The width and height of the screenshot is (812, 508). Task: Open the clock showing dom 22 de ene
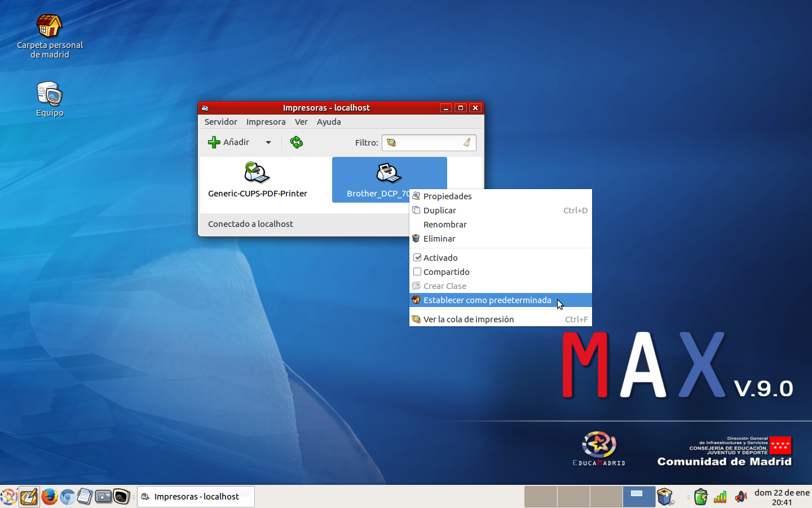(x=782, y=497)
